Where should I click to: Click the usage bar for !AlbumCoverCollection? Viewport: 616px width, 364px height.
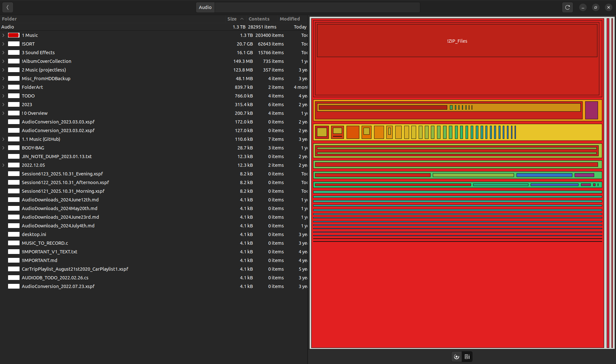(x=14, y=61)
